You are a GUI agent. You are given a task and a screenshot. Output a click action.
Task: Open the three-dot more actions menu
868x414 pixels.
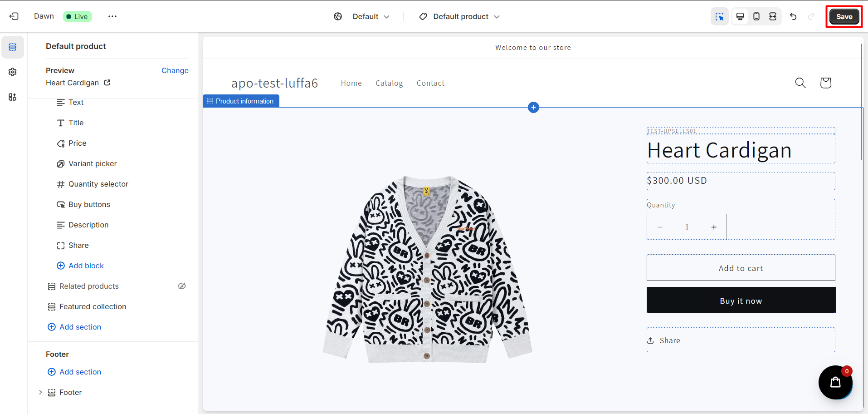112,16
